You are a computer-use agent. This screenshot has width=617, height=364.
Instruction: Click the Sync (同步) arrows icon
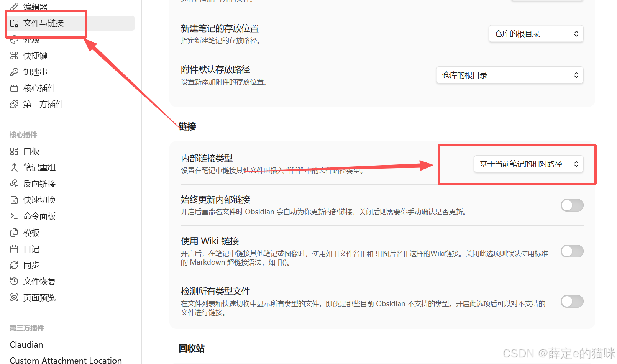tap(14, 265)
